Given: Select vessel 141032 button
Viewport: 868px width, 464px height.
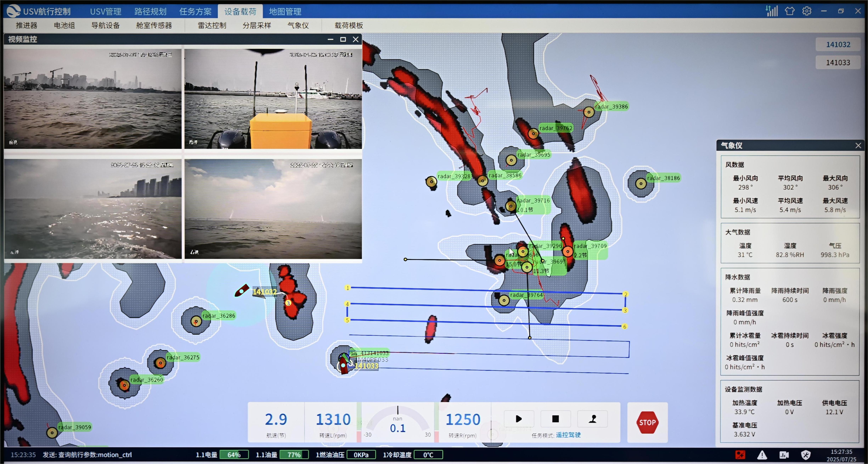Looking at the screenshot, I should click(838, 45).
